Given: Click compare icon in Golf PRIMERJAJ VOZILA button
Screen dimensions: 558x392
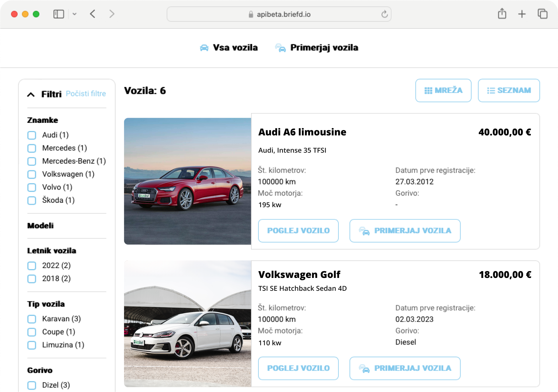Looking at the screenshot, I should [x=364, y=368].
